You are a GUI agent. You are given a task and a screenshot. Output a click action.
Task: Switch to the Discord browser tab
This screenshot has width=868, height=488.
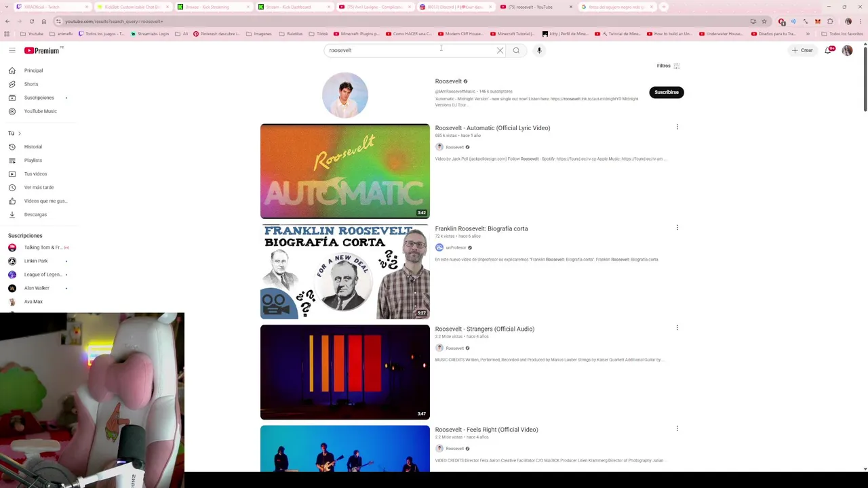pyautogui.click(x=454, y=7)
